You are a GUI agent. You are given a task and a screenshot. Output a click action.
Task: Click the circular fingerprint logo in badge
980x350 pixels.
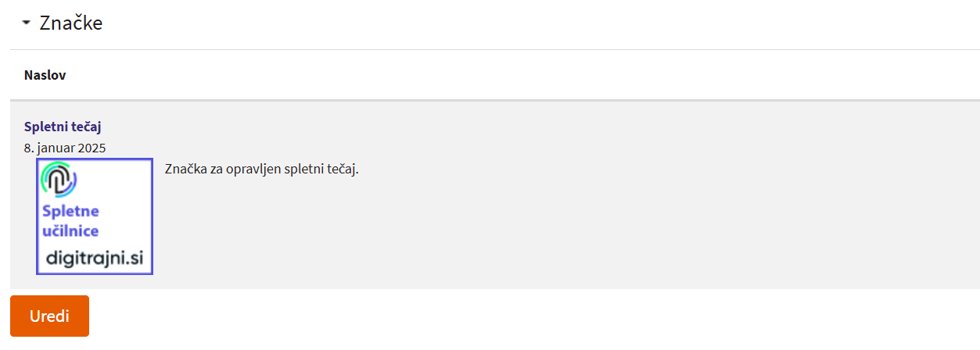tap(59, 180)
